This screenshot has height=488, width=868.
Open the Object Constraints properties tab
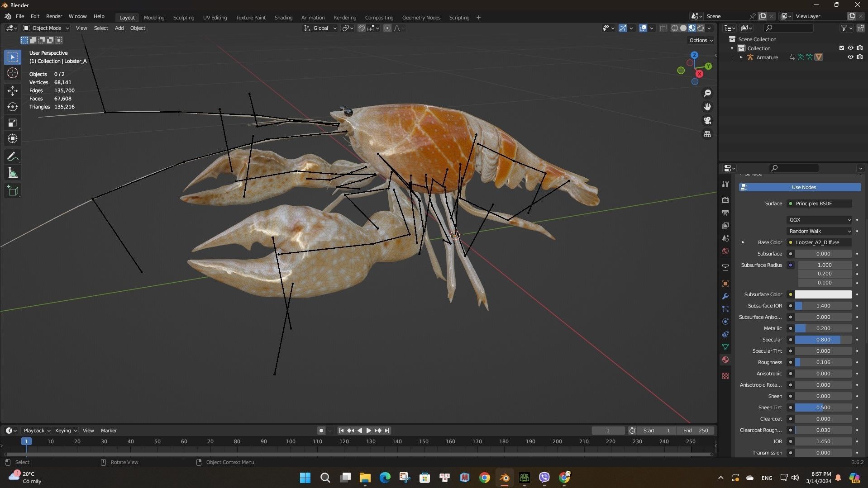pos(725,334)
